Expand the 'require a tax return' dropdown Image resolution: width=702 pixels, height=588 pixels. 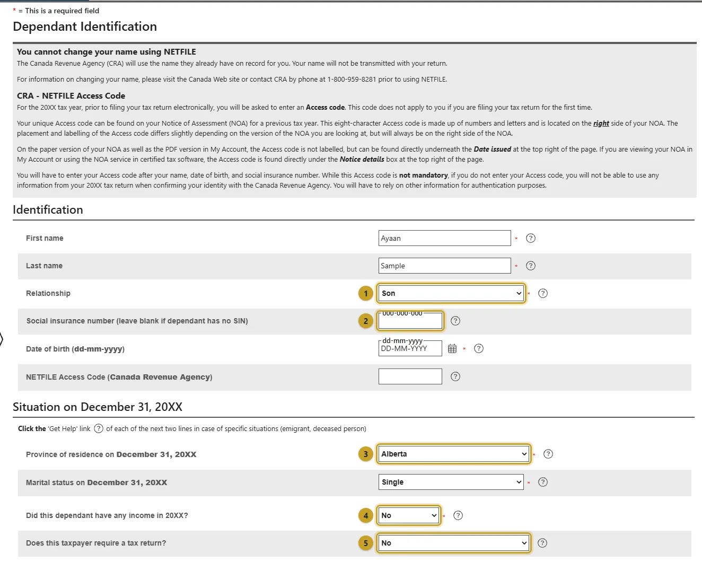(454, 543)
